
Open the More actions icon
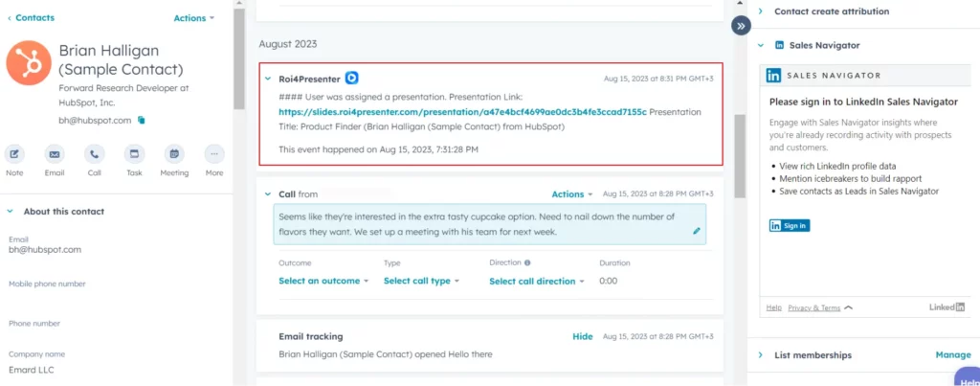(x=214, y=154)
